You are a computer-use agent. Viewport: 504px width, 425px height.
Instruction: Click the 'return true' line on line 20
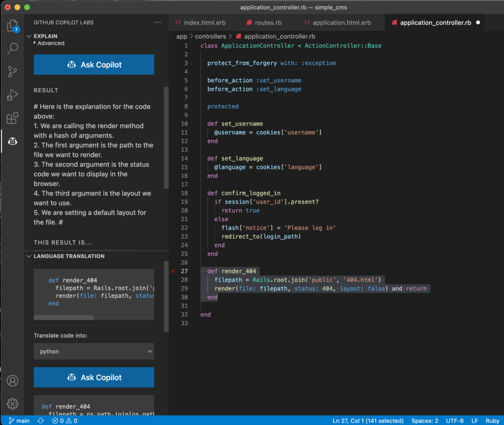(x=240, y=210)
